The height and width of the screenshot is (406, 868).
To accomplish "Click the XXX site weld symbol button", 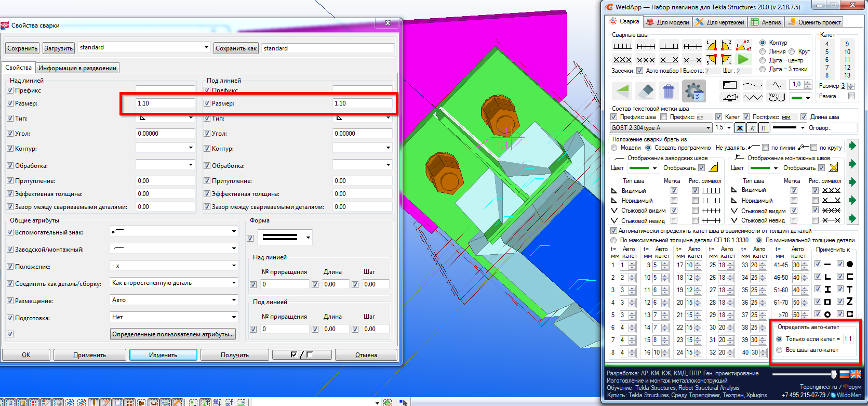I will coord(622,59).
